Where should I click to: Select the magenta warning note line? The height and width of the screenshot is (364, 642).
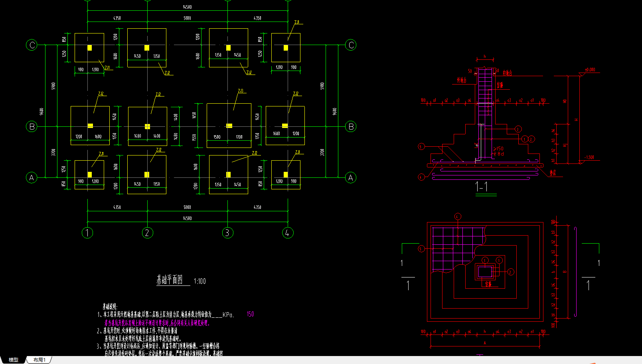pyautogui.click(x=157, y=323)
